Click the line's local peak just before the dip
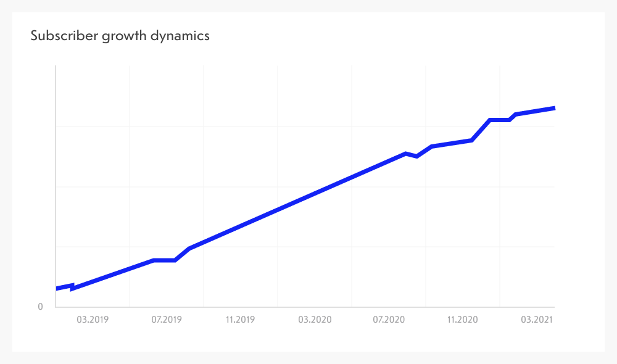617x364 pixels. coord(405,153)
